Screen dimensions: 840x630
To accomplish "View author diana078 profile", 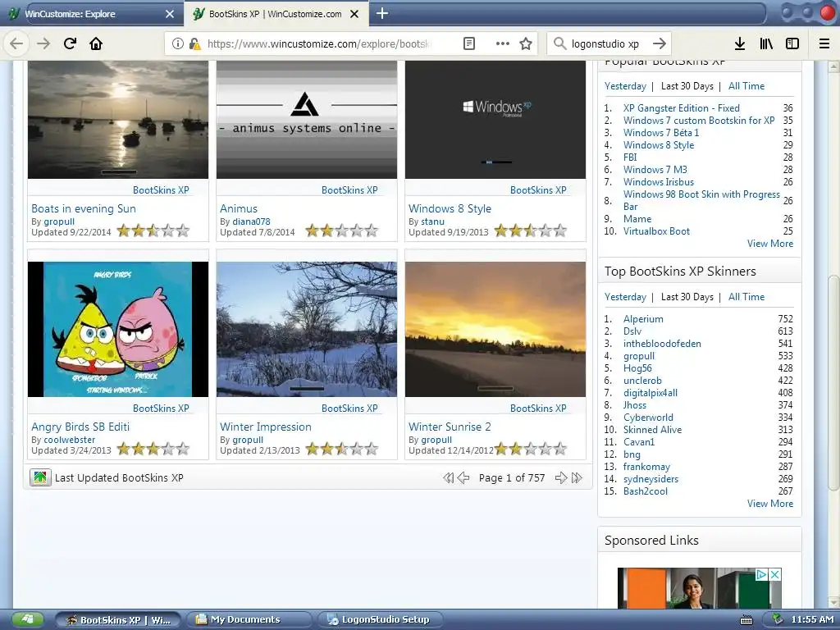I will [251, 221].
